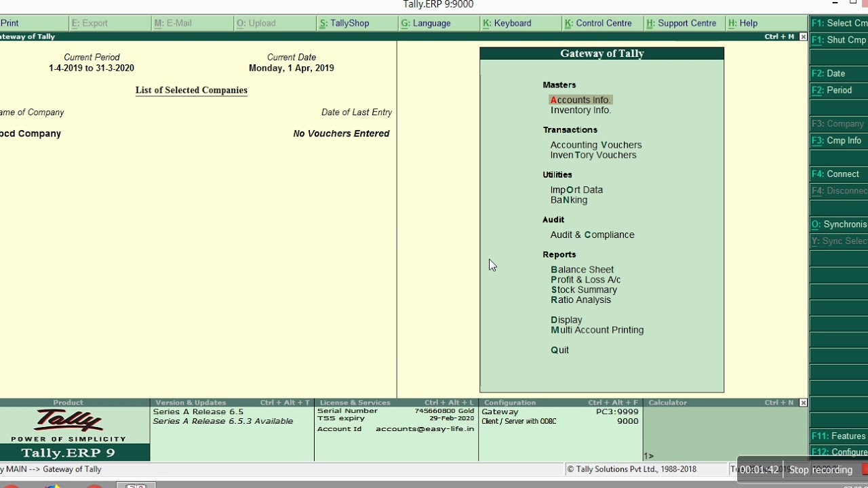The width and height of the screenshot is (868, 488).
Task: Click the M: E-Mail top bar button
Action: [x=173, y=23]
